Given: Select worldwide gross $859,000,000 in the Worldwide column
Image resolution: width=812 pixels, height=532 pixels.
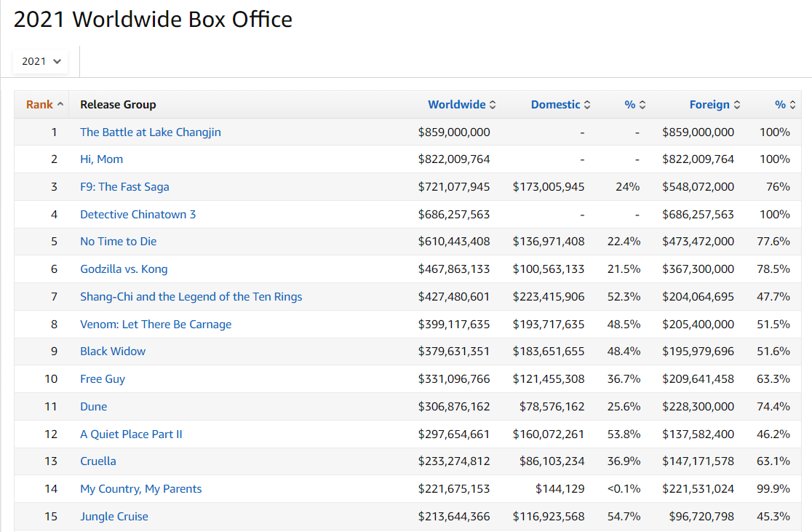Looking at the screenshot, I should tap(454, 132).
